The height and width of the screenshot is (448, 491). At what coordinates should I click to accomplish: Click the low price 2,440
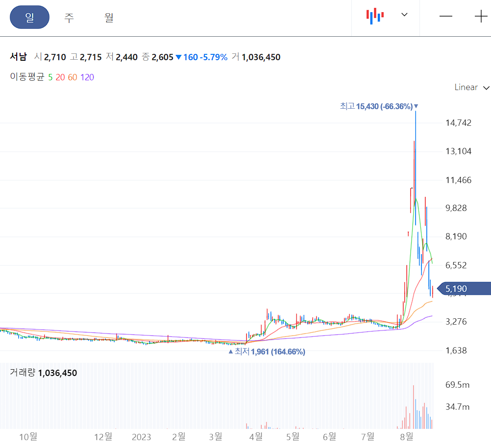coord(126,57)
